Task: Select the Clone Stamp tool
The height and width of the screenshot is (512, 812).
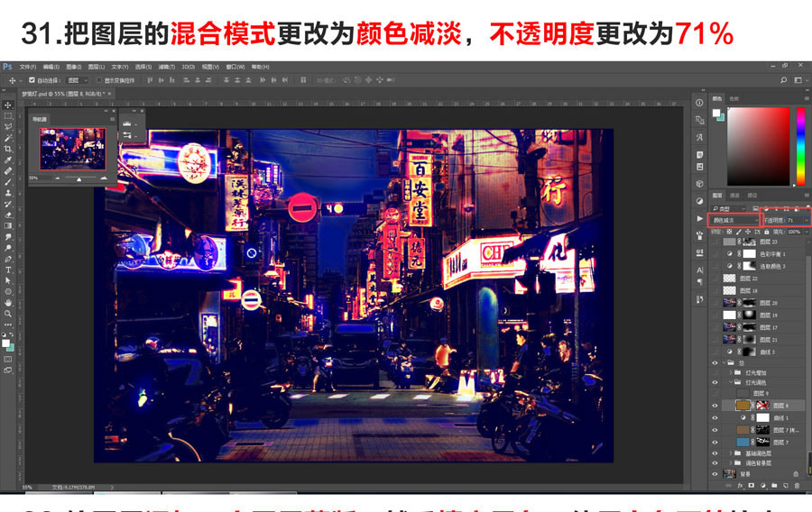Action: [x=8, y=192]
